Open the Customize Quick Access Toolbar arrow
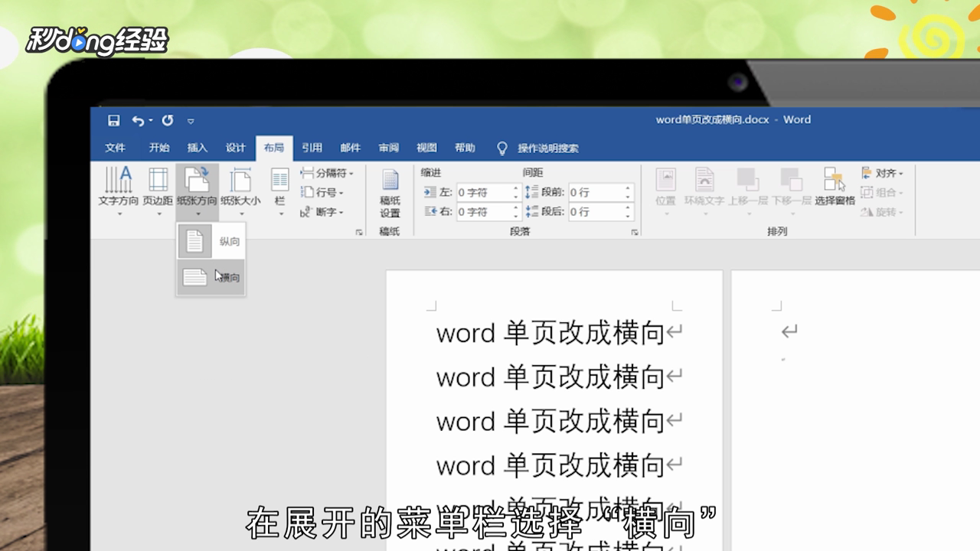This screenshot has height=551, width=980. (x=191, y=121)
